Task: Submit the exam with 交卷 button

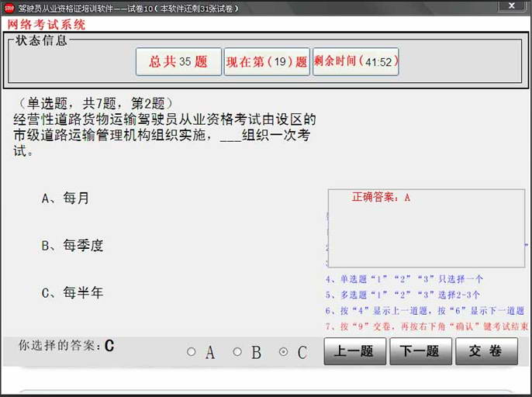Action: pos(486,351)
